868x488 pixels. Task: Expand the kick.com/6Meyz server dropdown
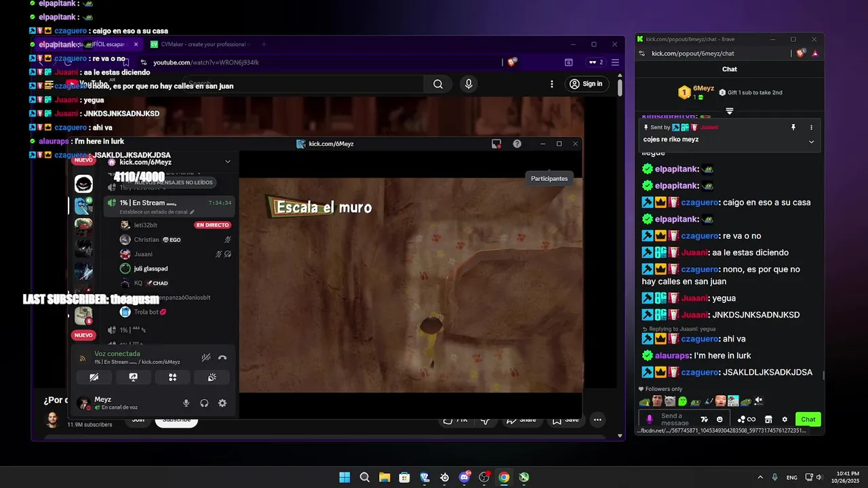pyautogui.click(x=228, y=162)
